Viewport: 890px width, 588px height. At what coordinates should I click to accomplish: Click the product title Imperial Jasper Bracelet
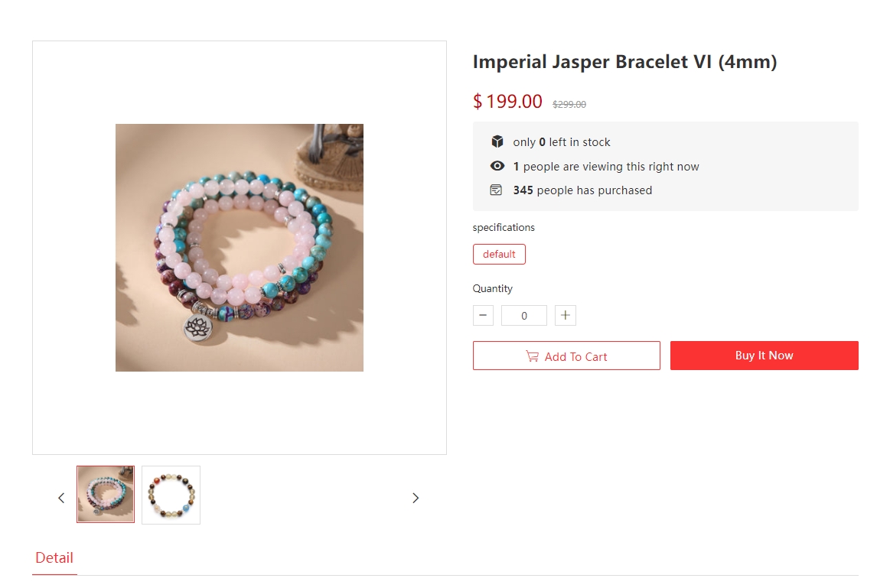tap(625, 62)
